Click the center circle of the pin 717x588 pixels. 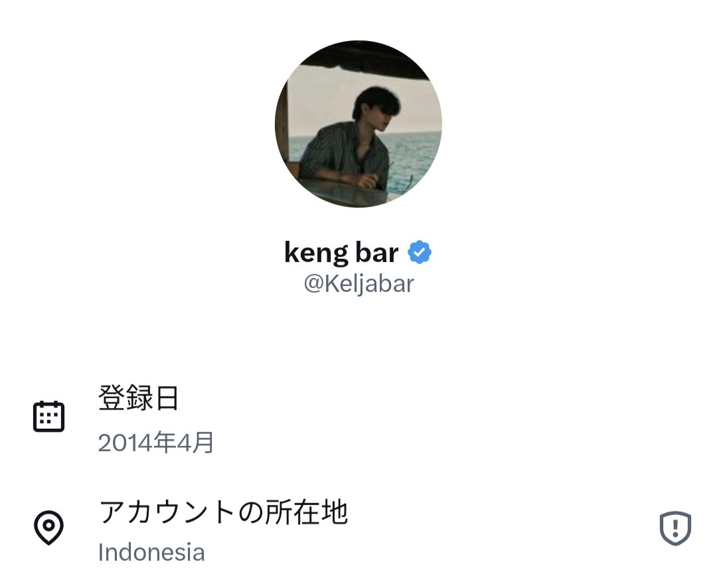coord(48,524)
